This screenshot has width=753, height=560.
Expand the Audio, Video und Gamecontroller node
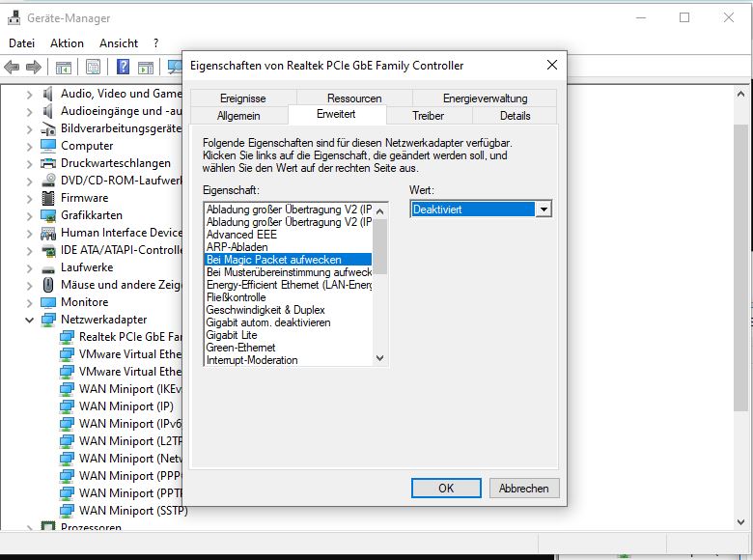[29, 95]
